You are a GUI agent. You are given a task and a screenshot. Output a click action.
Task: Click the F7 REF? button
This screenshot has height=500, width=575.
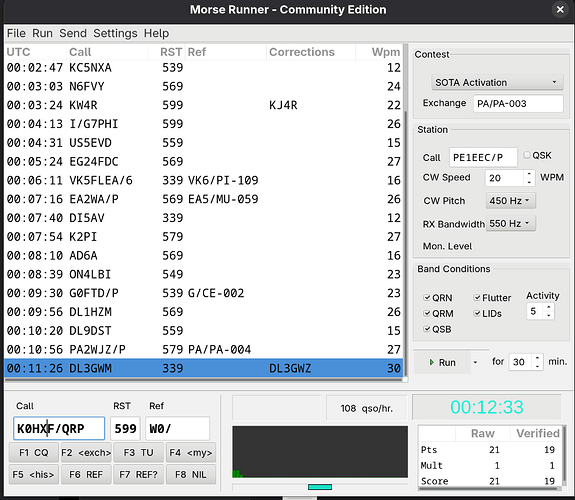coord(139,475)
